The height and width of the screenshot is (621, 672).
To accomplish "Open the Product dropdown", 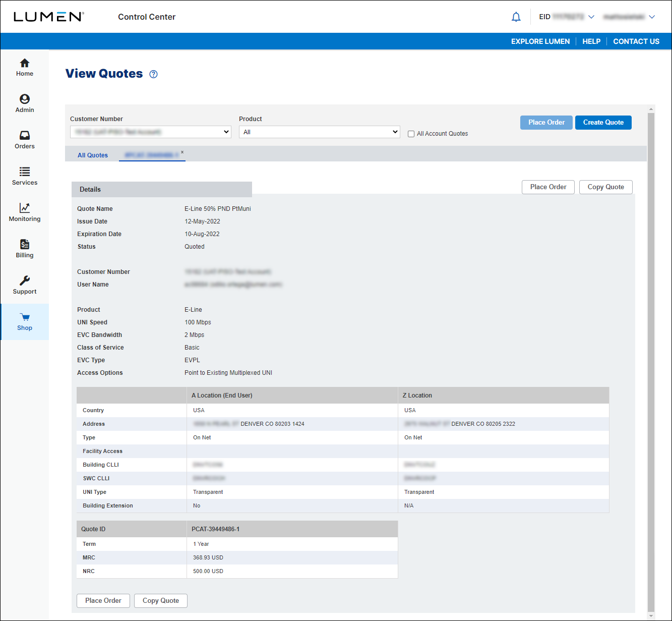I will click(x=319, y=132).
